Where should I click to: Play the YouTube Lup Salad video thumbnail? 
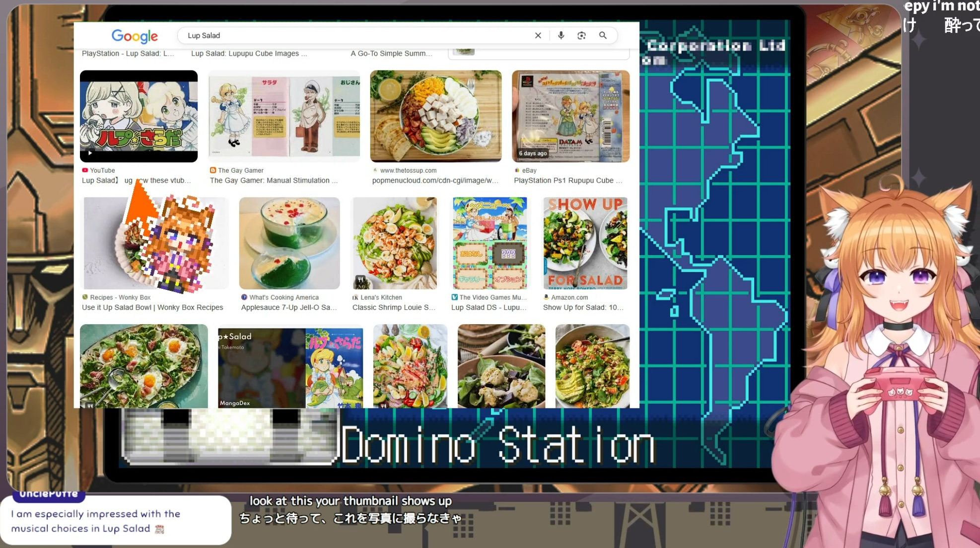[x=139, y=116]
